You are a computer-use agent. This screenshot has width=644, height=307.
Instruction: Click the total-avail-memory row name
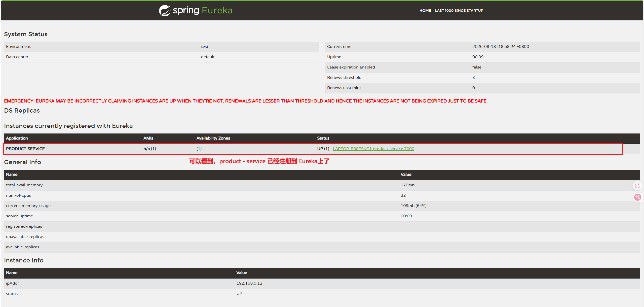(x=24, y=185)
